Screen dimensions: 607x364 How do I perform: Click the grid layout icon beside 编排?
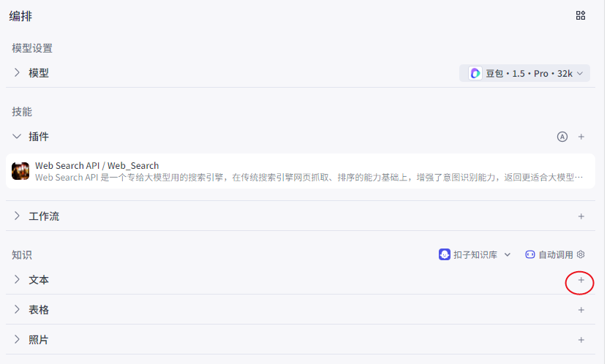pyautogui.click(x=581, y=15)
